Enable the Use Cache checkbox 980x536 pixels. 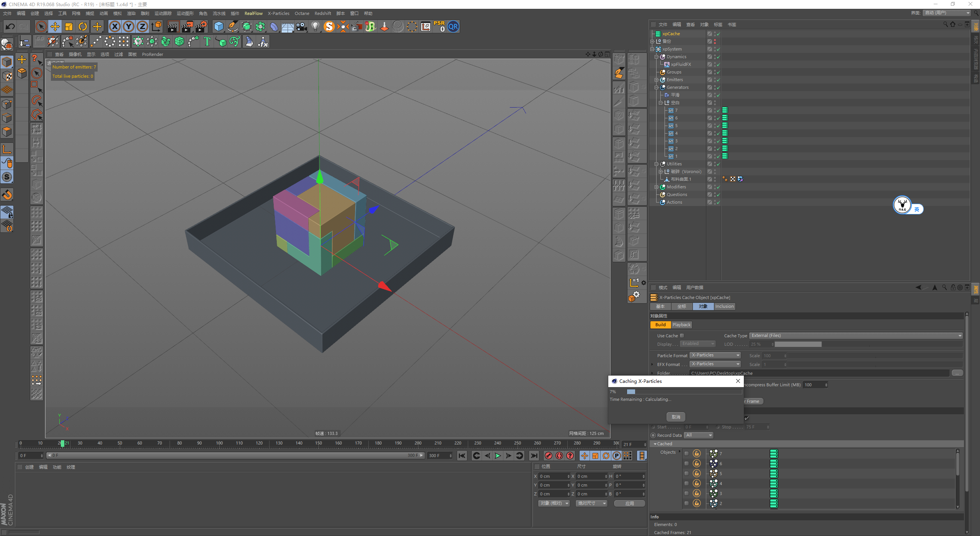point(682,335)
